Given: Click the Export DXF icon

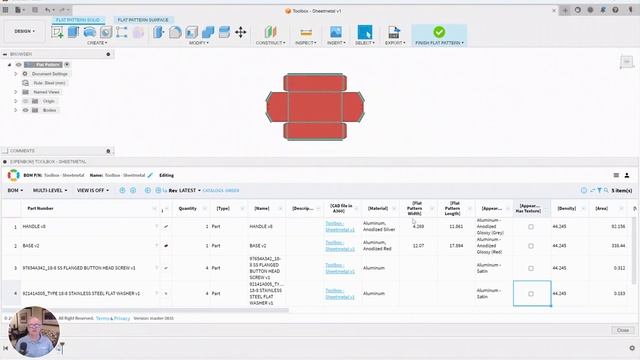Looking at the screenshot, I should tap(394, 32).
